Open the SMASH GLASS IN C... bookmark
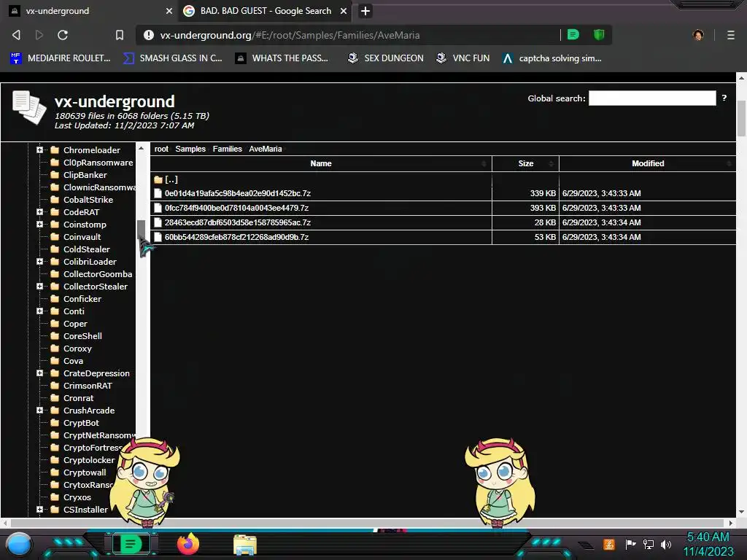 pyautogui.click(x=173, y=58)
